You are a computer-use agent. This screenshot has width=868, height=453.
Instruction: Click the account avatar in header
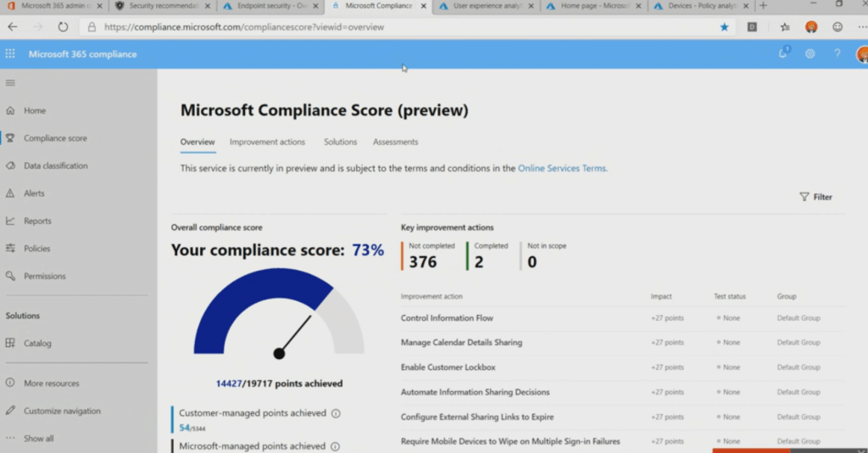[862, 54]
